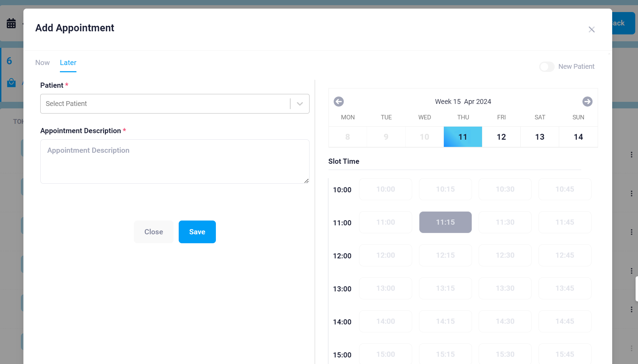This screenshot has width=638, height=364.
Task: Choose the 11:00 time slot button
Action: point(386,222)
